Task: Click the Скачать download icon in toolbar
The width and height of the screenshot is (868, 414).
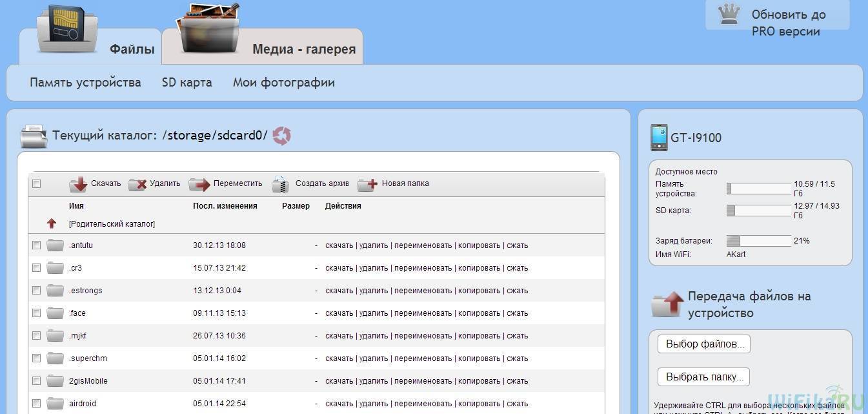Action: 78,184
